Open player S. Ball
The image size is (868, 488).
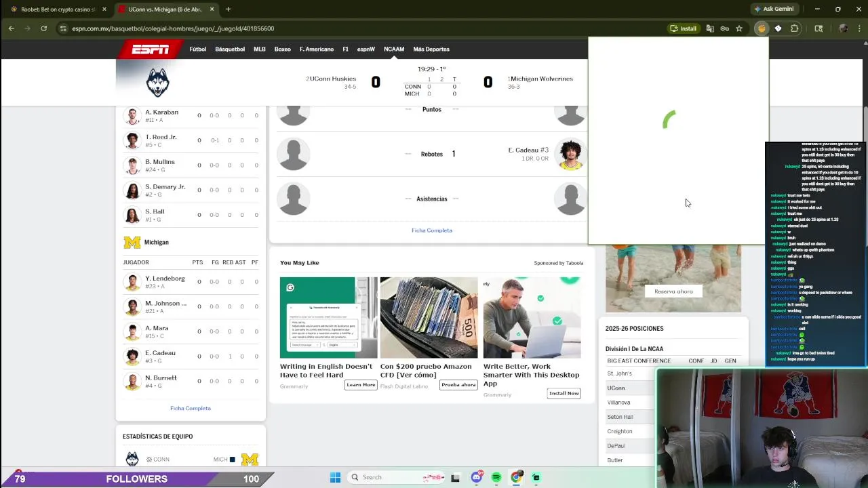(x=155, y=211)
